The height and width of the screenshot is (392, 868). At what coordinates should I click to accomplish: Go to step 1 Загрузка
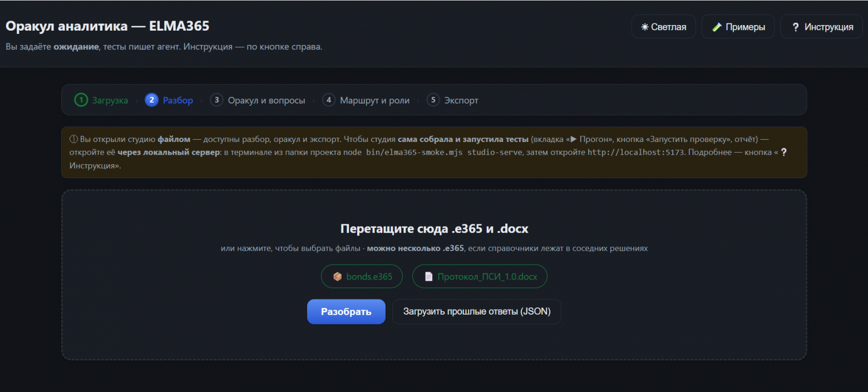click(x=101, y=100)
